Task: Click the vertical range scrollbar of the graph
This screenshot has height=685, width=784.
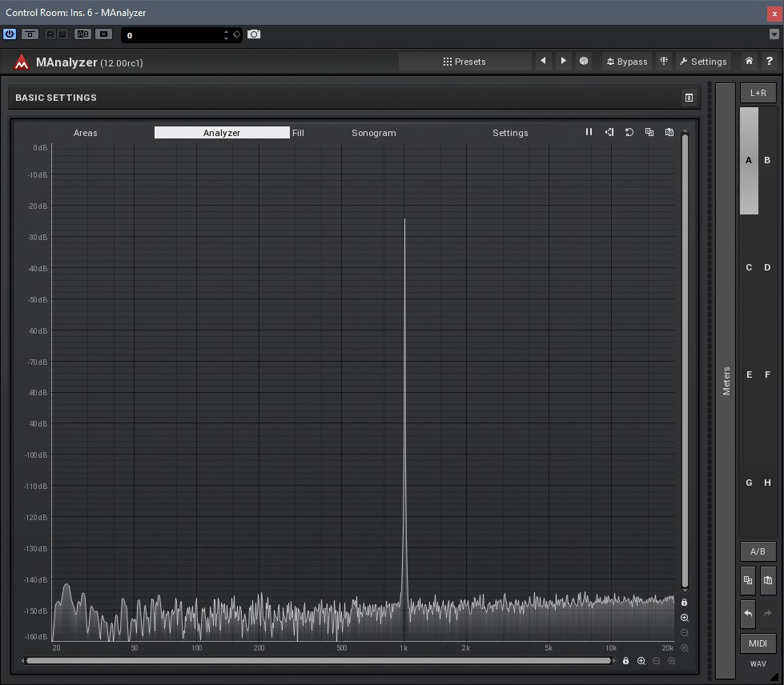Action: point(685,360)
